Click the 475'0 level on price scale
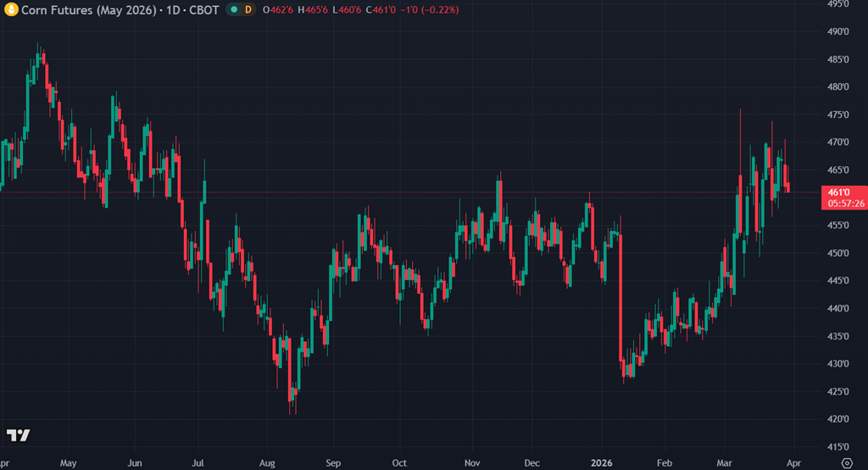The width and height of the screenshot is (868, 470). (837, 115)
